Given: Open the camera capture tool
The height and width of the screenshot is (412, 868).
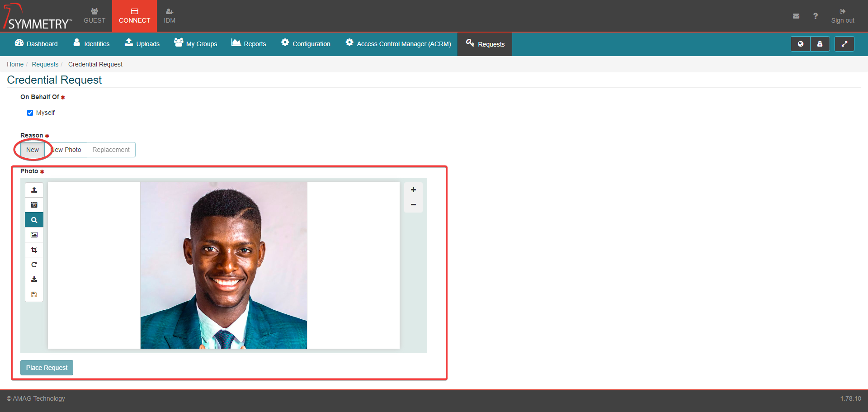Looking at the screenshot, I should click(x=34, y=205).
